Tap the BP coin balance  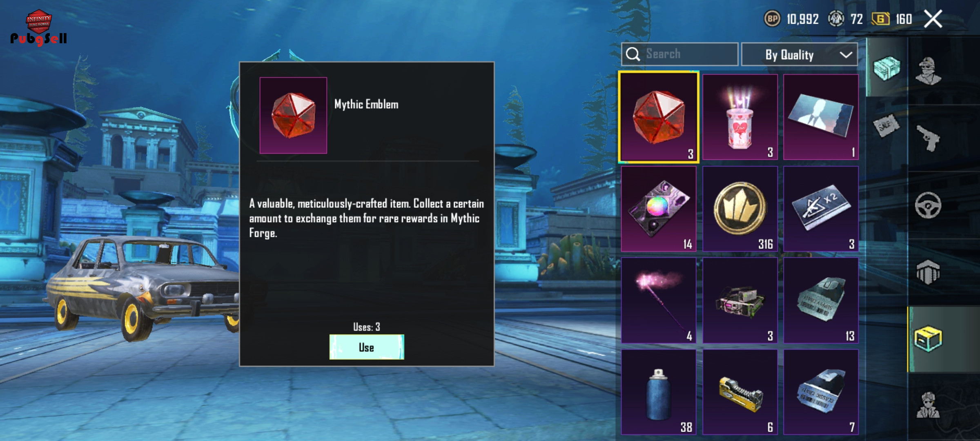791,19
